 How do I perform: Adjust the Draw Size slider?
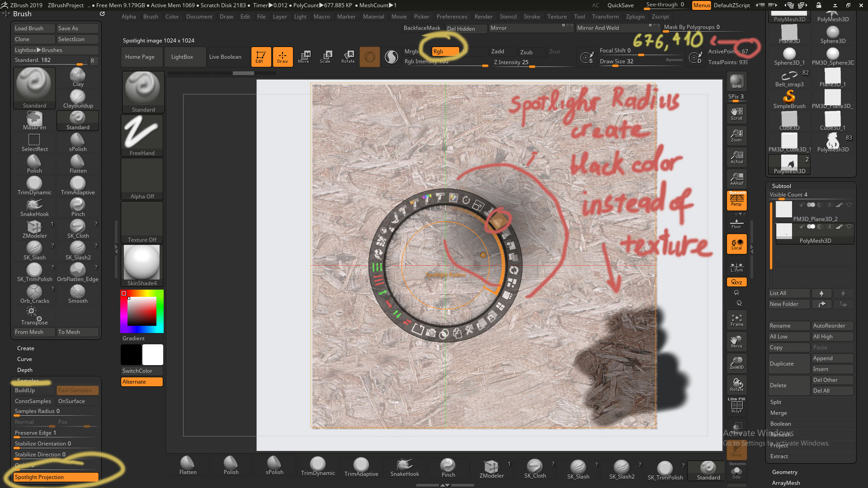coord(641,62)
